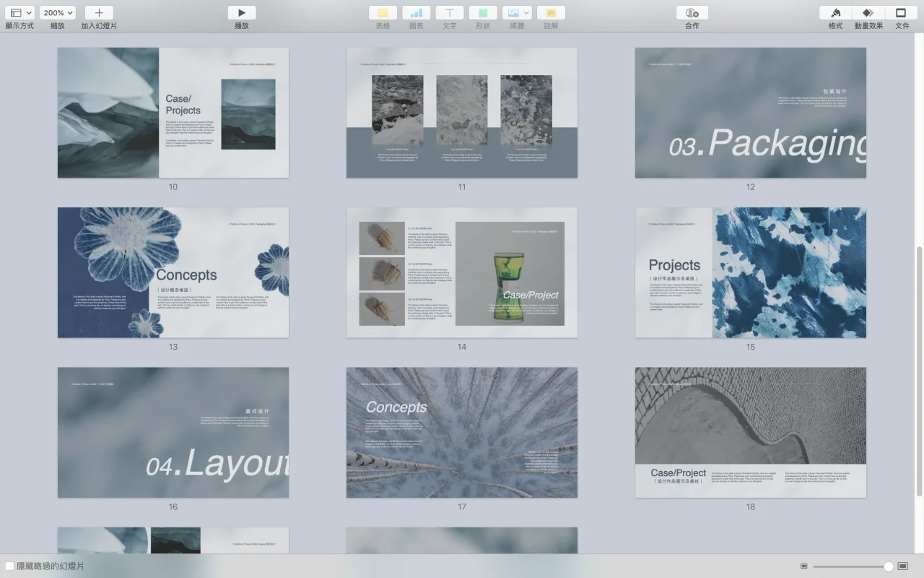Adjust the thumbnail size slider handle

889,566
